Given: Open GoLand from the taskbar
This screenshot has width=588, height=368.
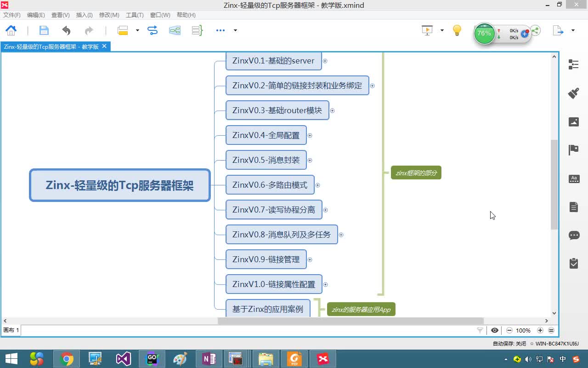Looking at the screenshot, I should [x=152, y=359].
